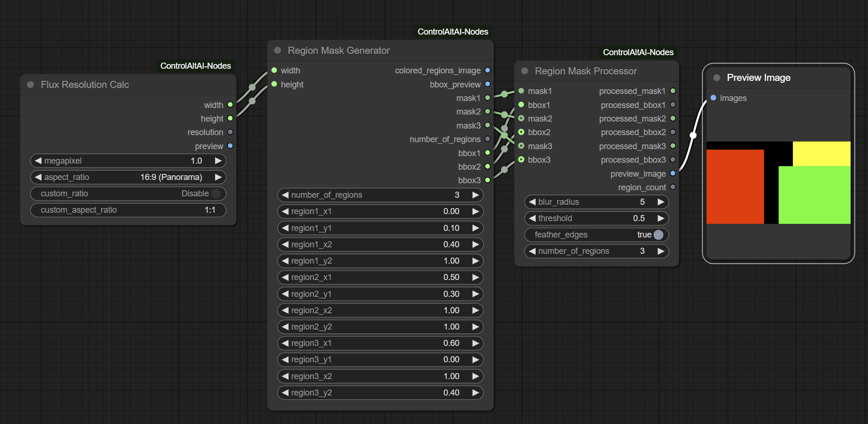
Task: Select the Region Mask Generator title
Action: pos(339,50)
